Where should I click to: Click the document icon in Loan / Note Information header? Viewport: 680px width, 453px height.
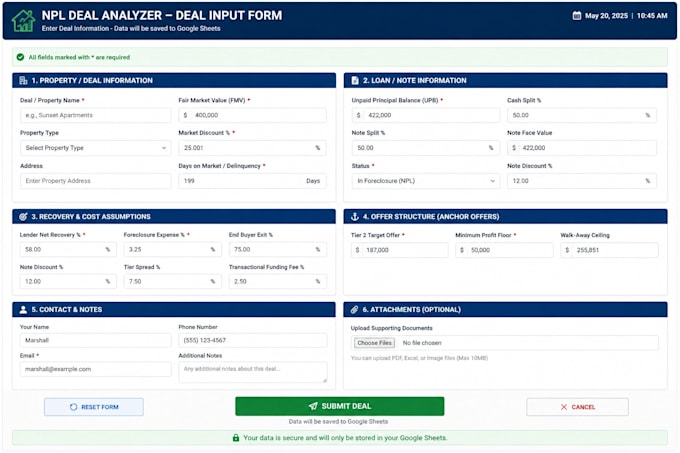point(355,81)
